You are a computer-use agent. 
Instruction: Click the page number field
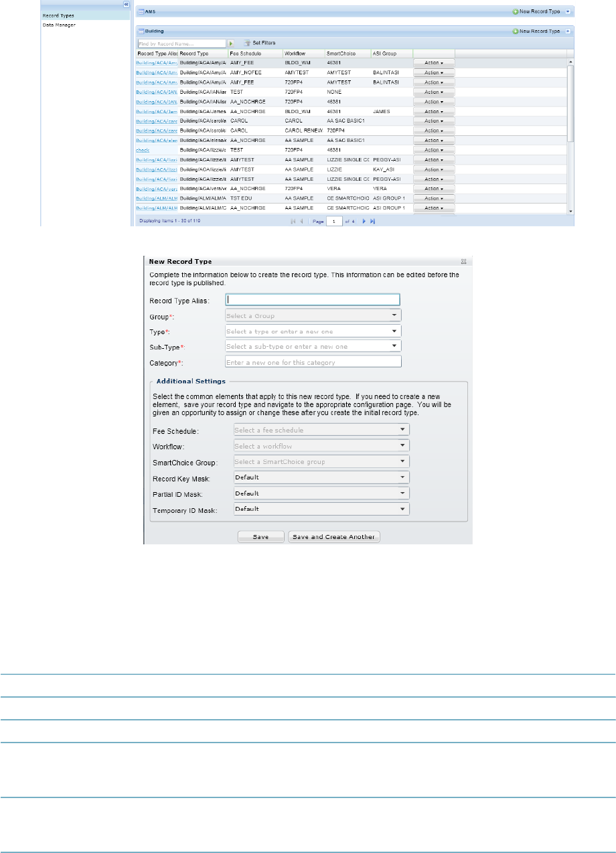(334, 221)
